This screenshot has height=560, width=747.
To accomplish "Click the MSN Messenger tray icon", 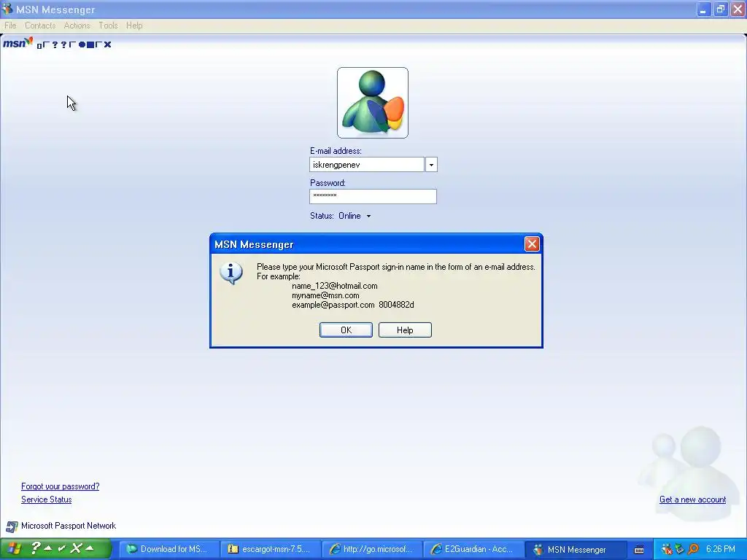I will (x=667, y=549).
